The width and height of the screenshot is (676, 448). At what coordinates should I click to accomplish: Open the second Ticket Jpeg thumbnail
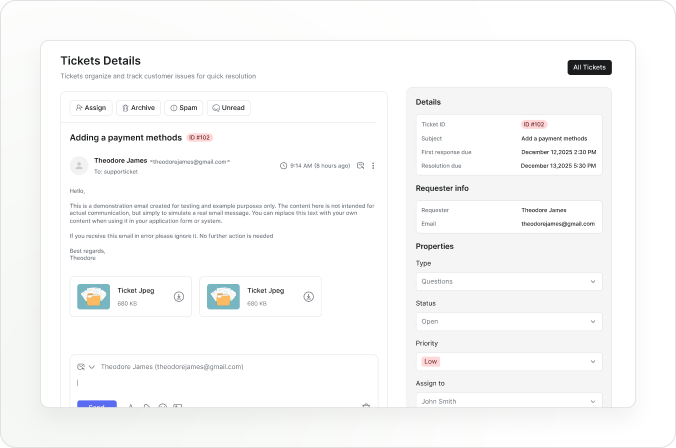tap(224, 297)
